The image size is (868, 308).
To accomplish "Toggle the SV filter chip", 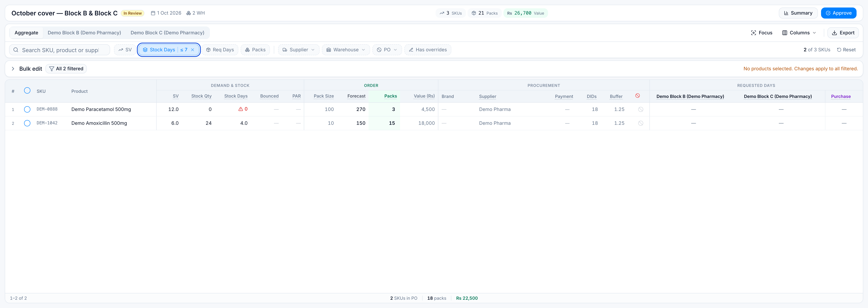I will [x=125, y=50].
